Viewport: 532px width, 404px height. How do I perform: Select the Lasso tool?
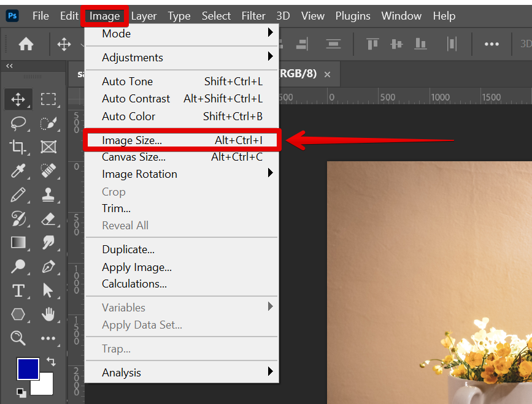(x=18, y=123)
